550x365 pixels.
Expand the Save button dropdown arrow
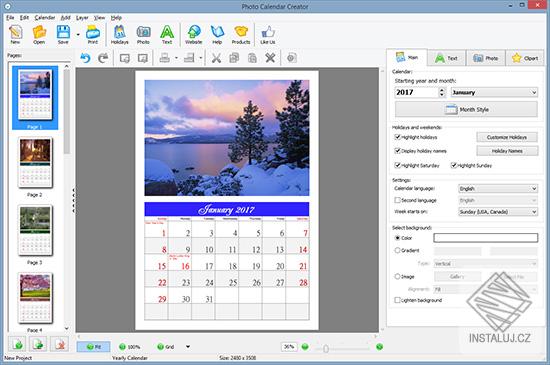tap(78, 35)
